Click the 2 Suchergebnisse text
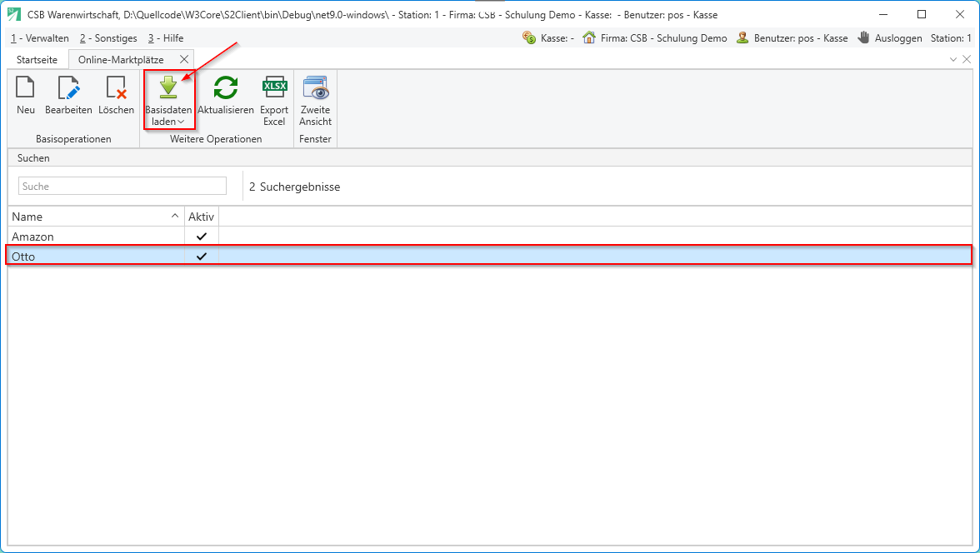Viewport: 980px width, 553px height. [x=294, y=187]
